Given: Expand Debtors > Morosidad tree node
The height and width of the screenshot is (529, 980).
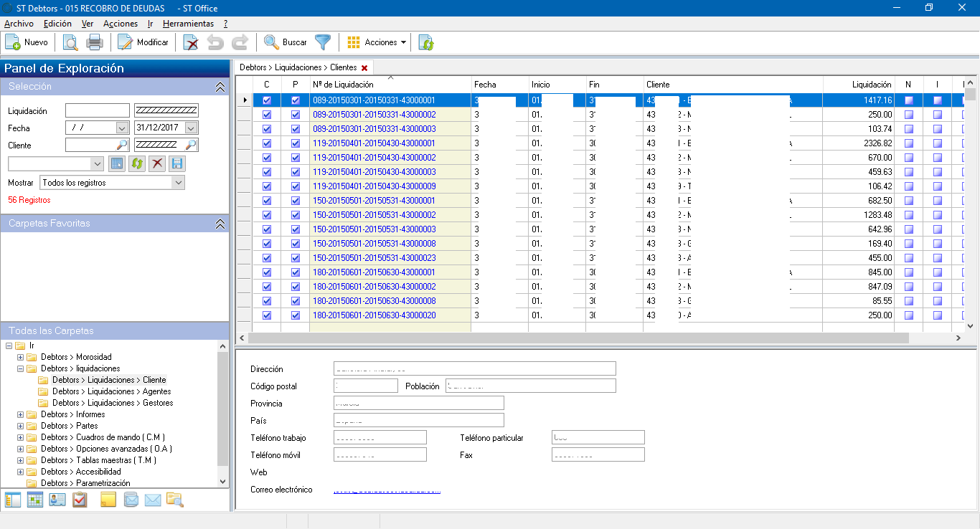Looking at the screenshot, I should pos(20,357).
